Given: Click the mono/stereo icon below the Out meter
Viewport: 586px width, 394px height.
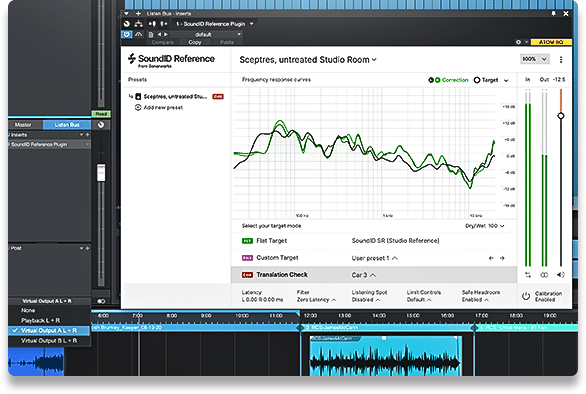Looking at the screenshot, I should 544,275.
